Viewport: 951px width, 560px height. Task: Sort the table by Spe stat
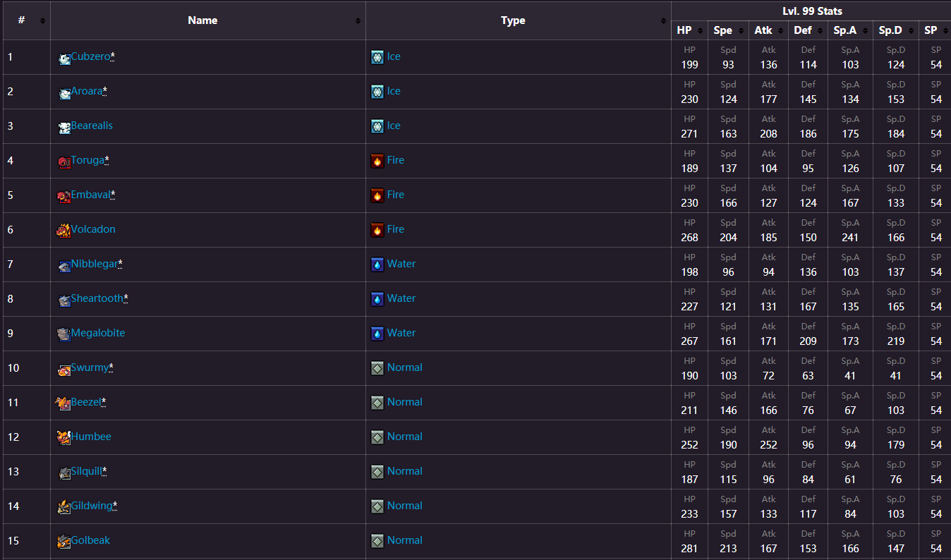[x=728, y=30]
